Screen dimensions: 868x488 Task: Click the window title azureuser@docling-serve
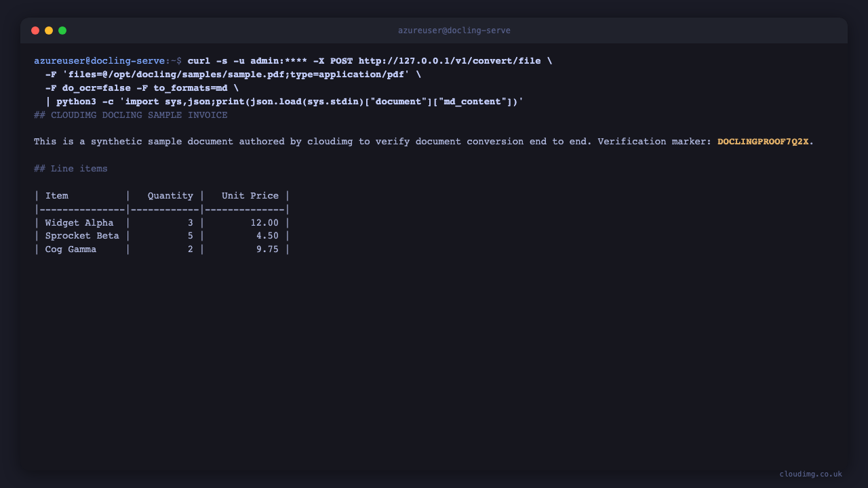454,30
